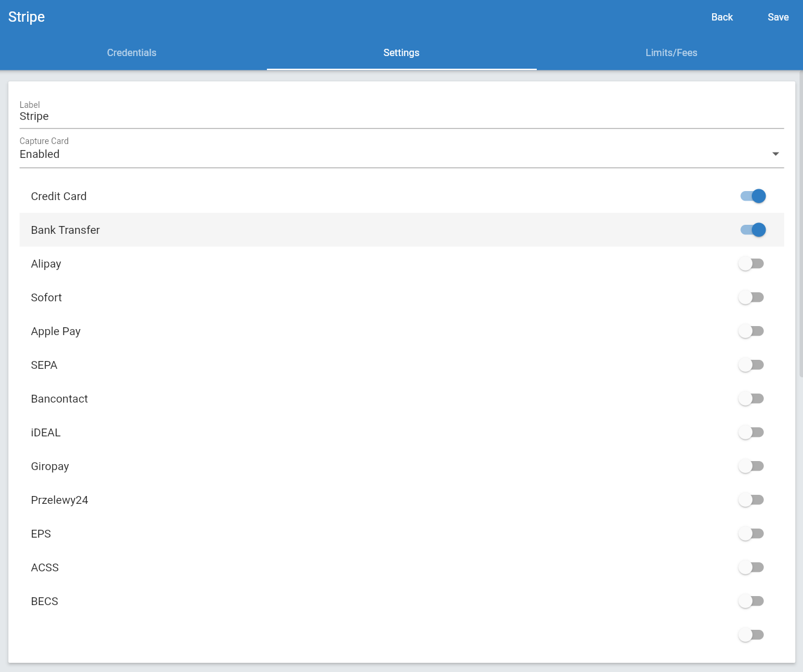
Task: Select the Settings tab
Action: click(401, 52)
